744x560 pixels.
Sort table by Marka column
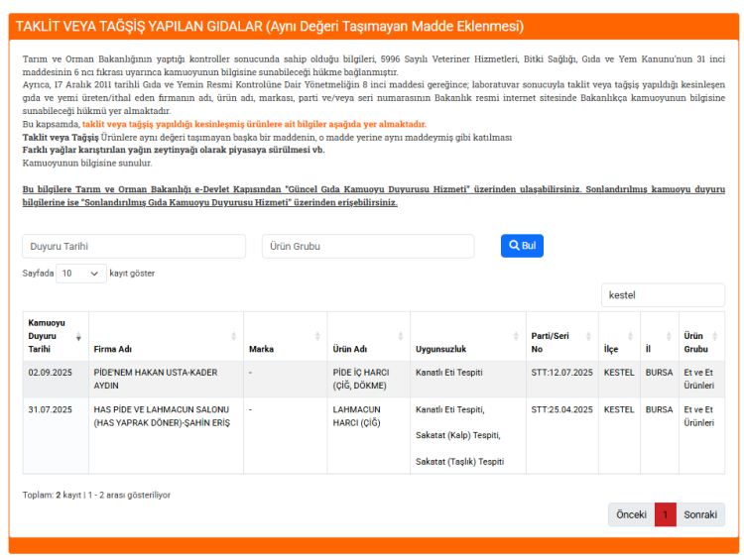point(284,349)
